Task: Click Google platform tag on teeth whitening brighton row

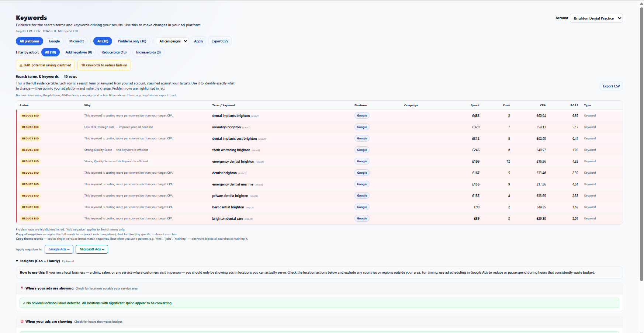Action: pyautogui.click(x=362, y=150)
